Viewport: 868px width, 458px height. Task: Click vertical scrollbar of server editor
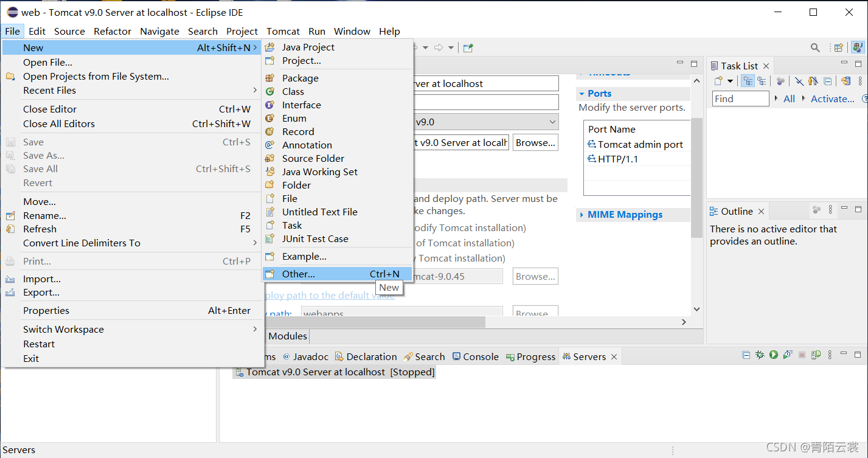[x=697, y=177]
